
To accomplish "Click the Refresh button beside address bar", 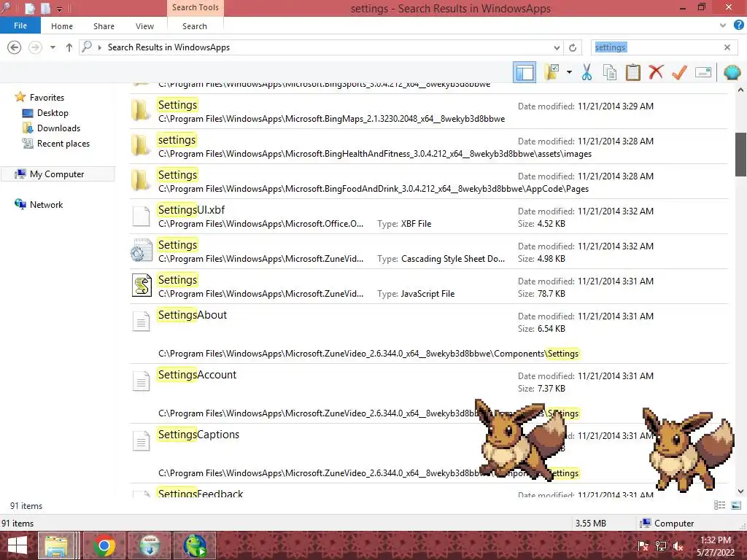I will click(x=573, y=47).
